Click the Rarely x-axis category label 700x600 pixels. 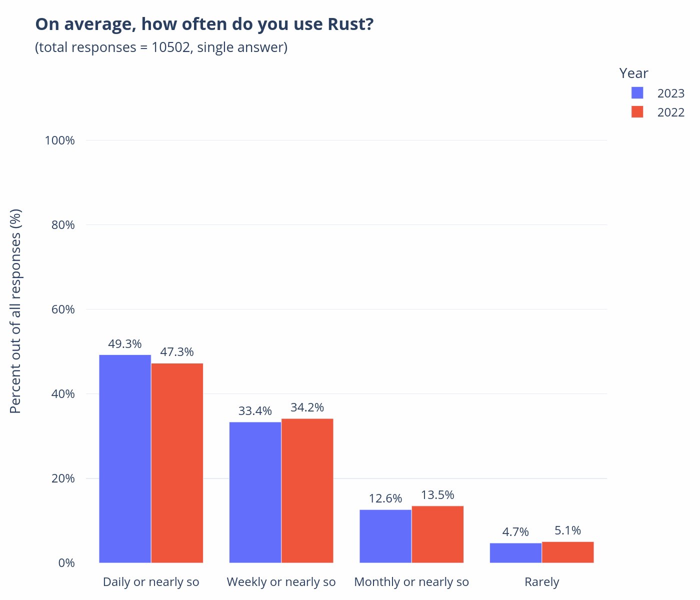point(541,582)
